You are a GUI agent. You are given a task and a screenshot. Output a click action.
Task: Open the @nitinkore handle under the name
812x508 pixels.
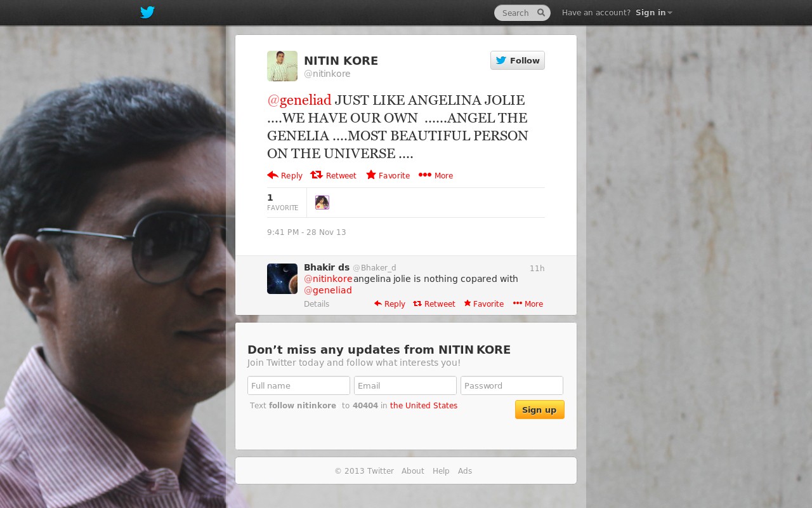pos(327,74)
